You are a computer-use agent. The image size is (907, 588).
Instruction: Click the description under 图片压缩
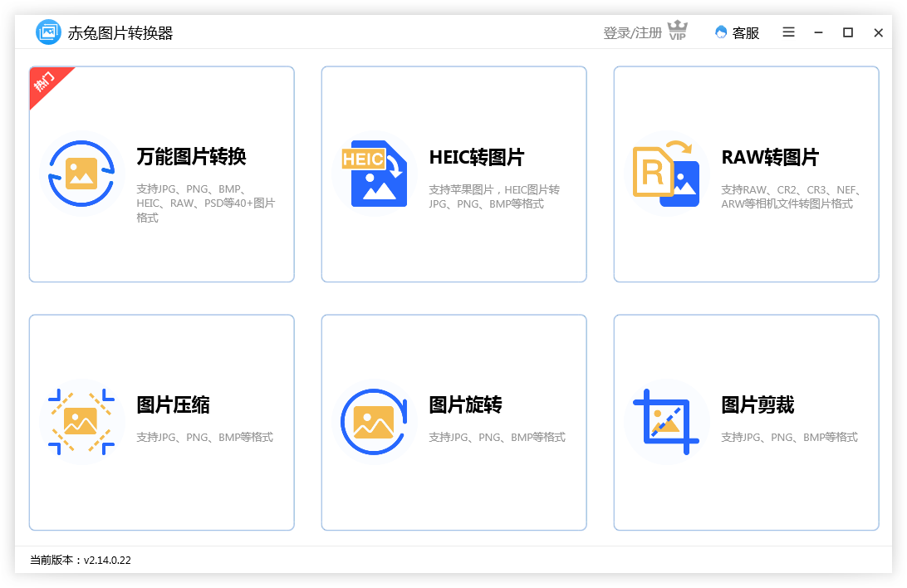[205, 437]
